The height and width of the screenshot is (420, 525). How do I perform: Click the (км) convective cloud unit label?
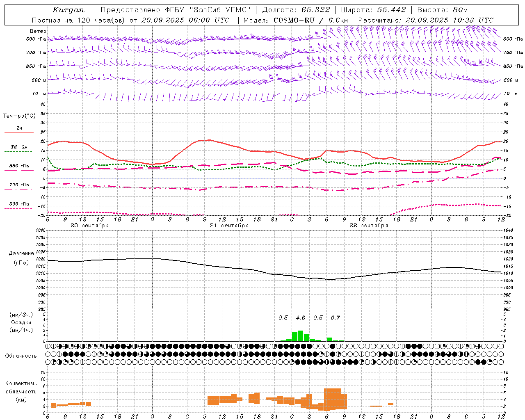[21, 399]
